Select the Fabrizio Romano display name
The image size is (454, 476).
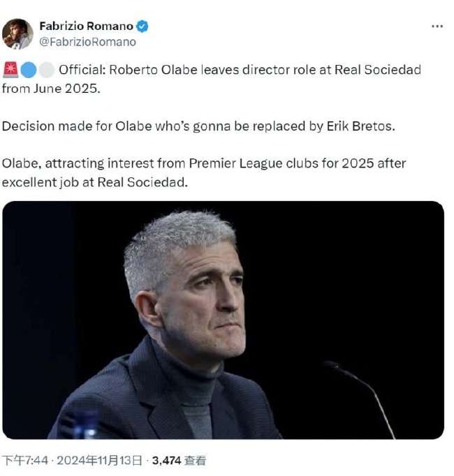coord(87,27)
